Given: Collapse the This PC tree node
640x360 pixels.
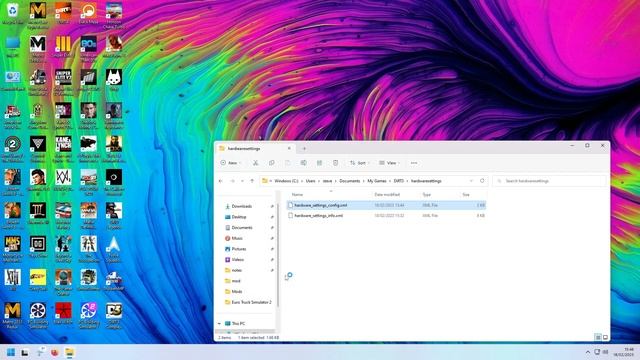Looking at the screenshot, I should click(x=219, y=324).
